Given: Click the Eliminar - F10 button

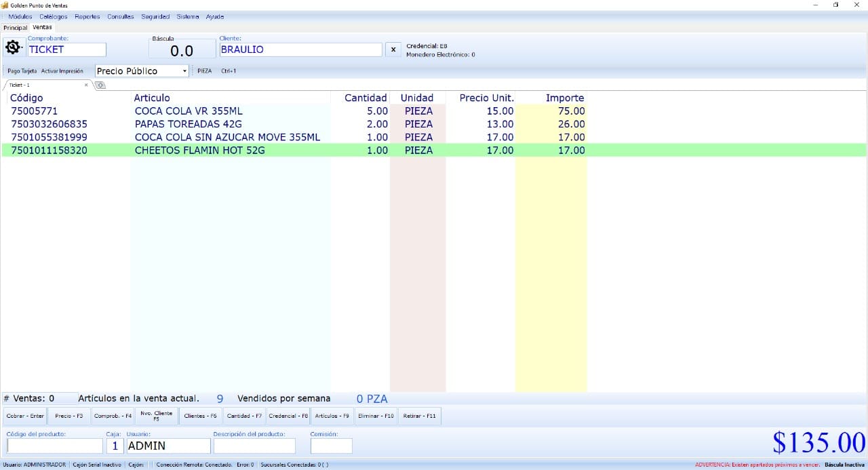Looking at the screenshot, I should (376, 416).
